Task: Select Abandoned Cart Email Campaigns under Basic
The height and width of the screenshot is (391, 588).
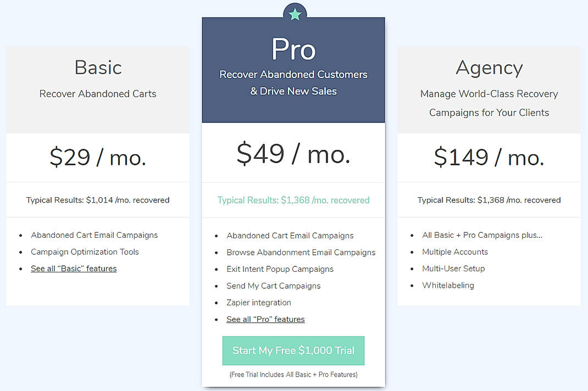Action: coord(94,235)
